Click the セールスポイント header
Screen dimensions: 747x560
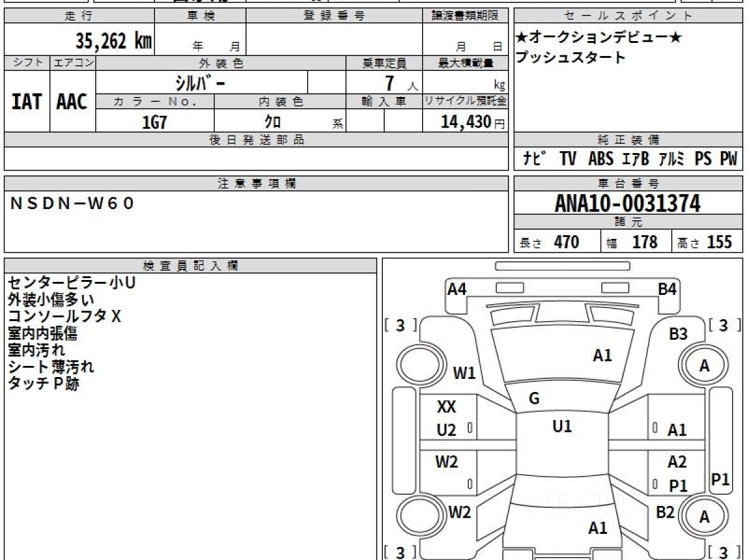point(629,16)
